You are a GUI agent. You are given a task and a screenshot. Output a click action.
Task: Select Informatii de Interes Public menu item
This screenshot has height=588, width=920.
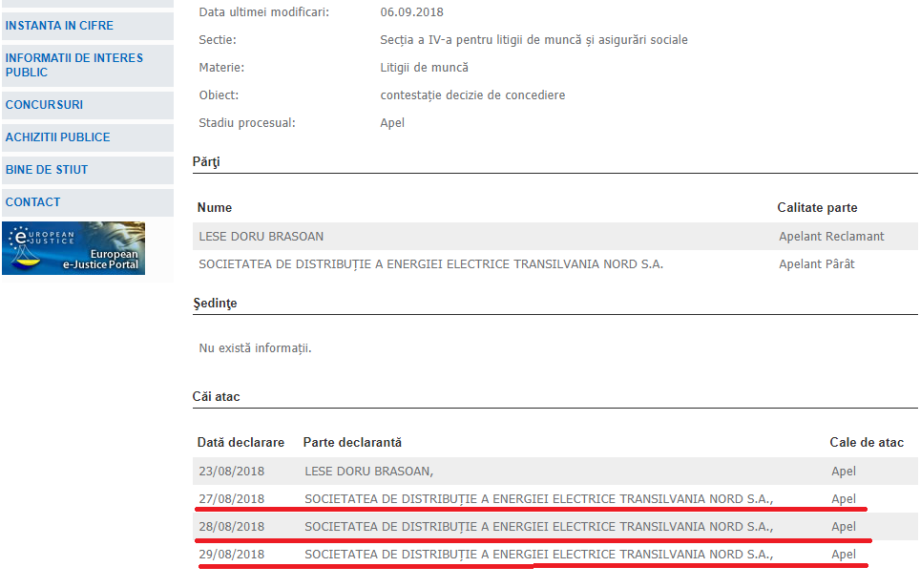tap(74, 65)
